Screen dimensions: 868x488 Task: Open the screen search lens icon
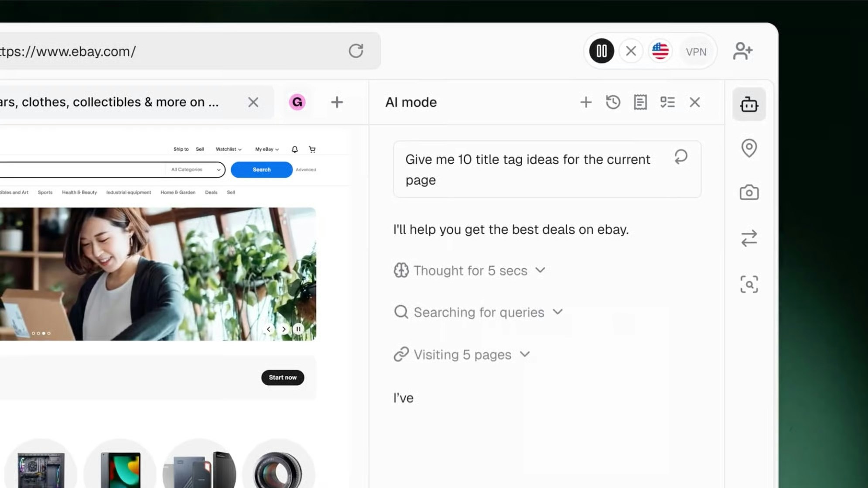(749, 284)
